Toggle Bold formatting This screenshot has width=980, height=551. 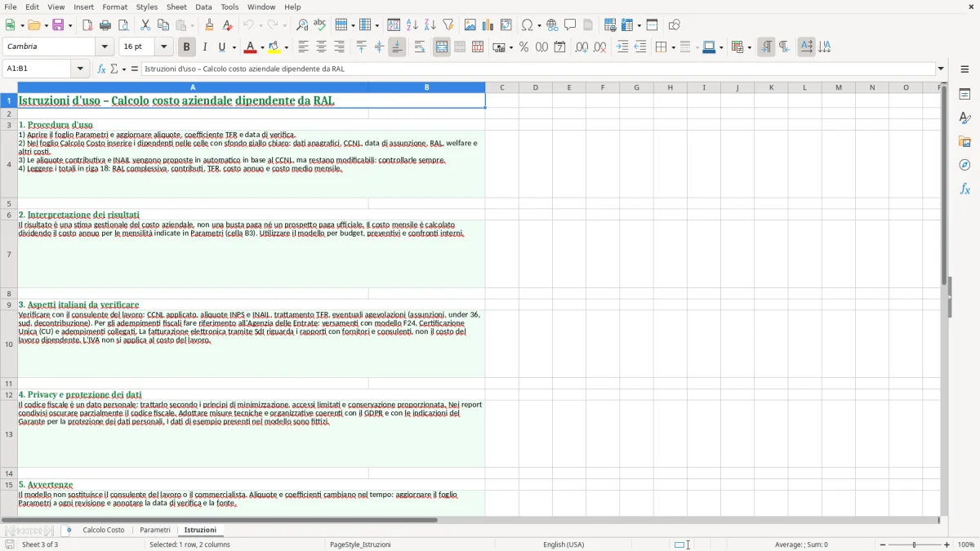click(x=186, y=47)
